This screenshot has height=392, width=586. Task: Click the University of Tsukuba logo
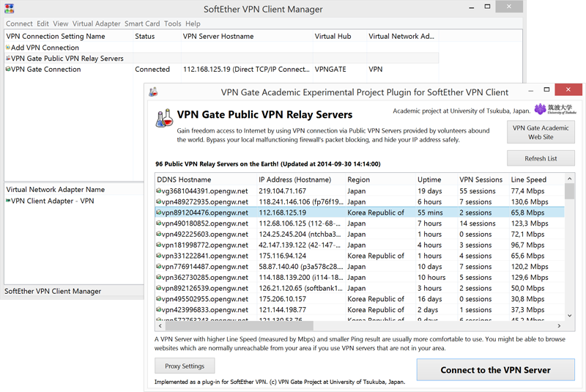(555, 109)
